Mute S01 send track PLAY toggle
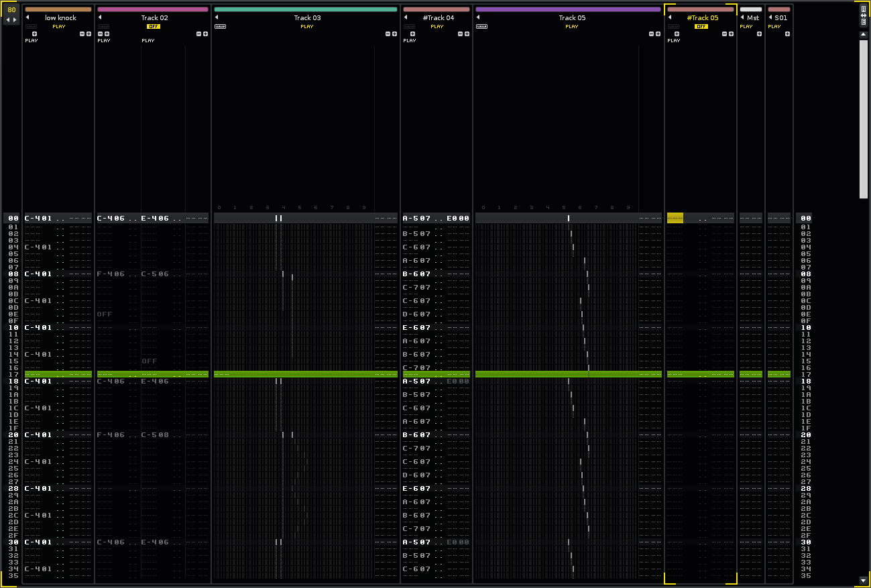The width and height of the screenshot is (871, 588). (x=774, y=26)
